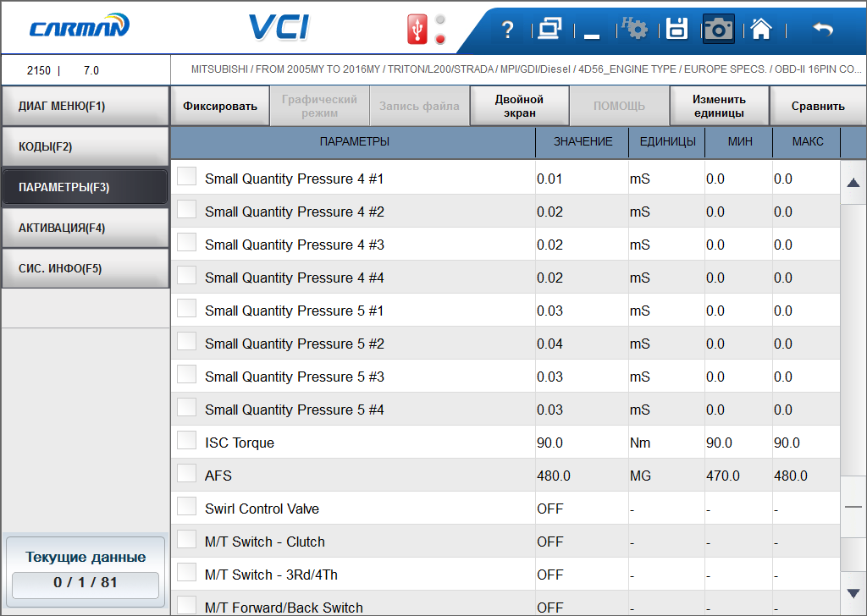Click the Запись файла button

tap(419, 106)
